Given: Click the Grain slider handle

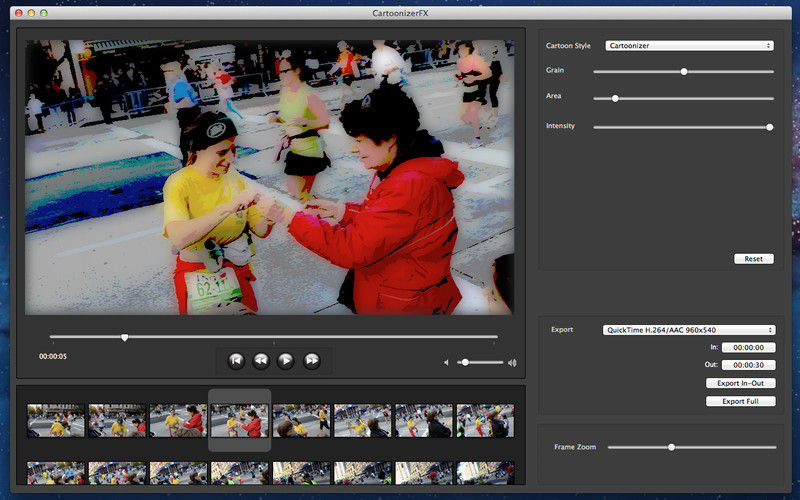Looking at the screenshot, I should click(x=684, y=72).
